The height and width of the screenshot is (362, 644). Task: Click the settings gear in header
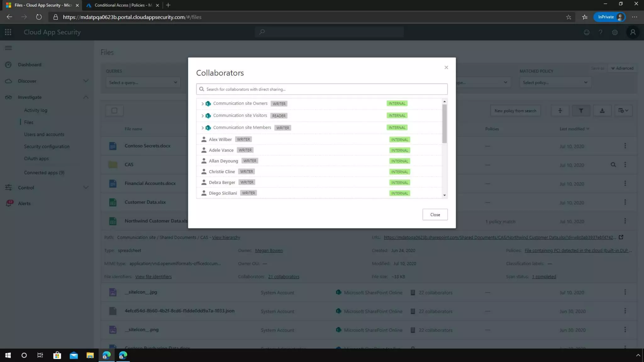[615, 32]
